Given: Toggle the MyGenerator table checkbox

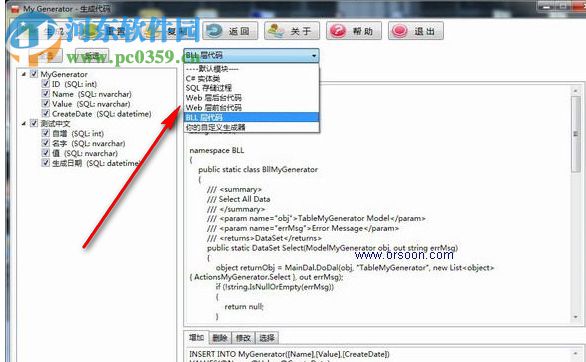Looking at the screenshot, I should coord(34,74).
